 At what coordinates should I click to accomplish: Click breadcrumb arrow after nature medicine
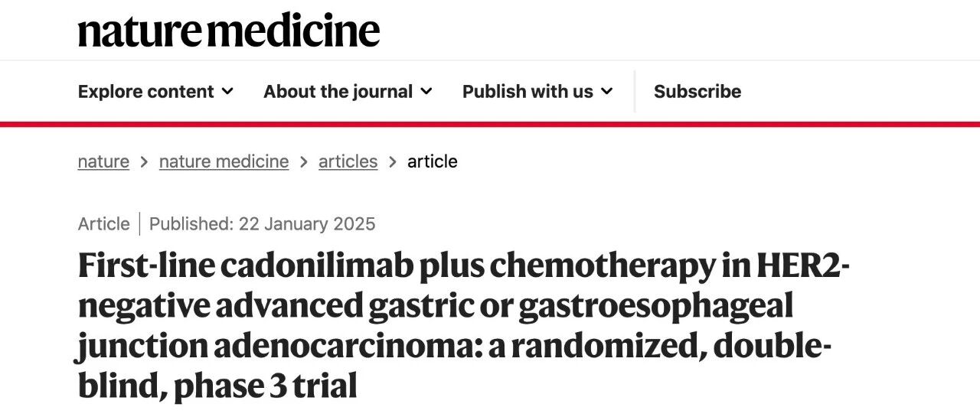304,162
